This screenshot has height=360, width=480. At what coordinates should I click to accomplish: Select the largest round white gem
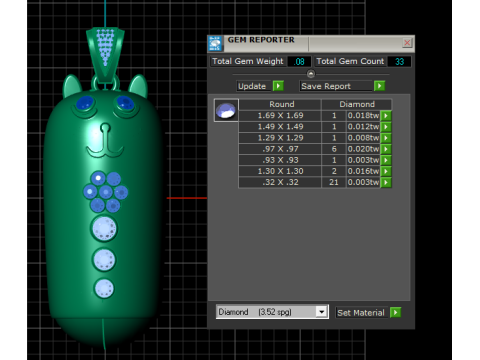coord(104,229)
